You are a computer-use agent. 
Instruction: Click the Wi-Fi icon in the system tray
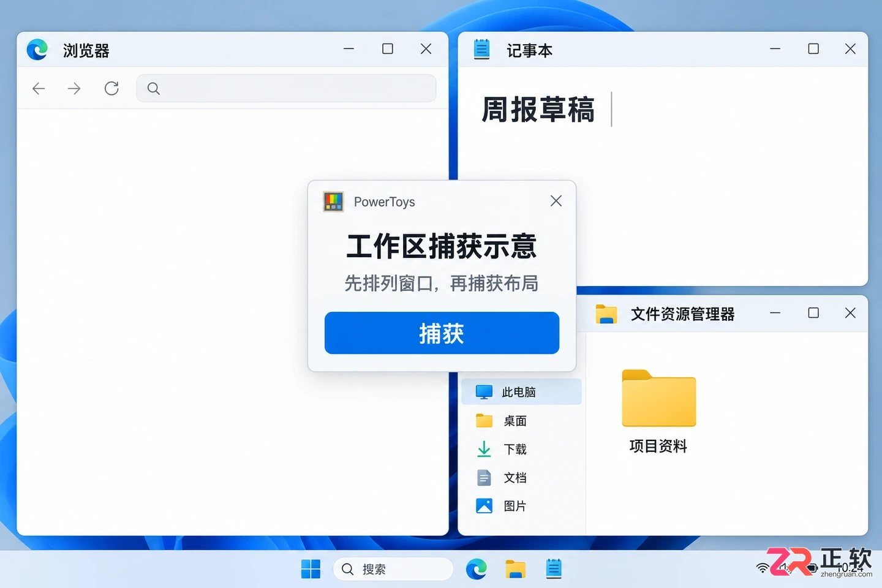point(763,568)
